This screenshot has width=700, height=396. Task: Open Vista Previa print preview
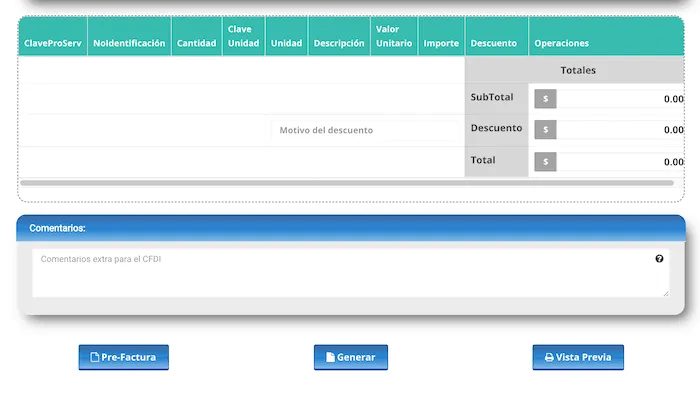point(578,357)
